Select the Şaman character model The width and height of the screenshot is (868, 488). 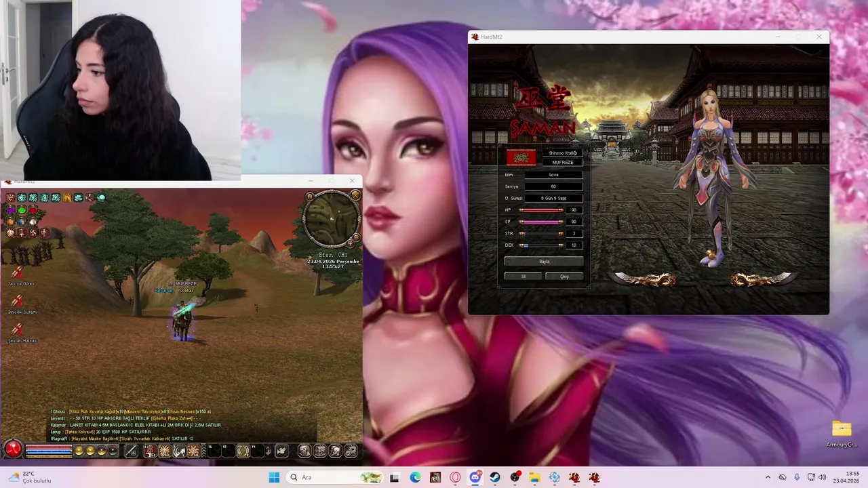[712, 178]
